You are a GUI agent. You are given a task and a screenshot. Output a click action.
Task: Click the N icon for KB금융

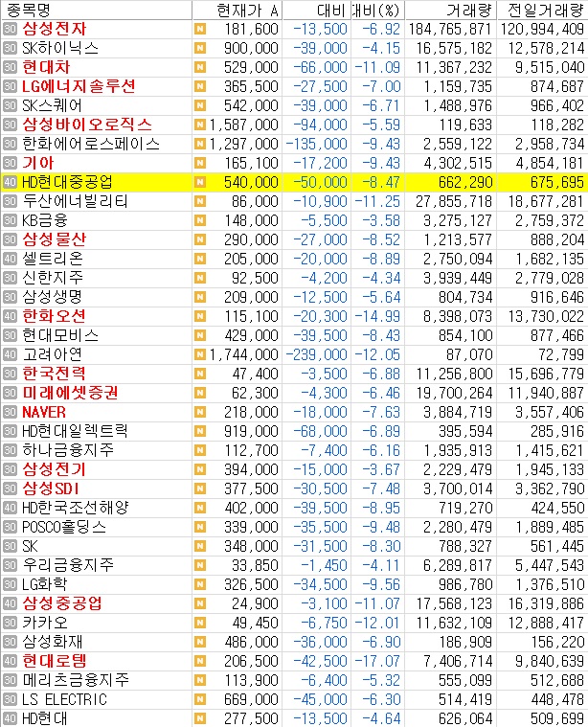coord(200,220)
